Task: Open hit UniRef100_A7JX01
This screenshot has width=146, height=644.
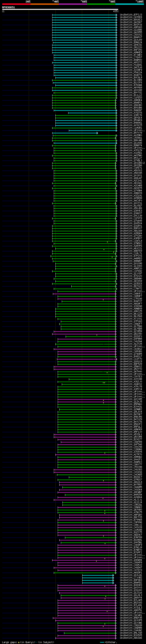Action: pyautogui.click(x=131, y=319)
